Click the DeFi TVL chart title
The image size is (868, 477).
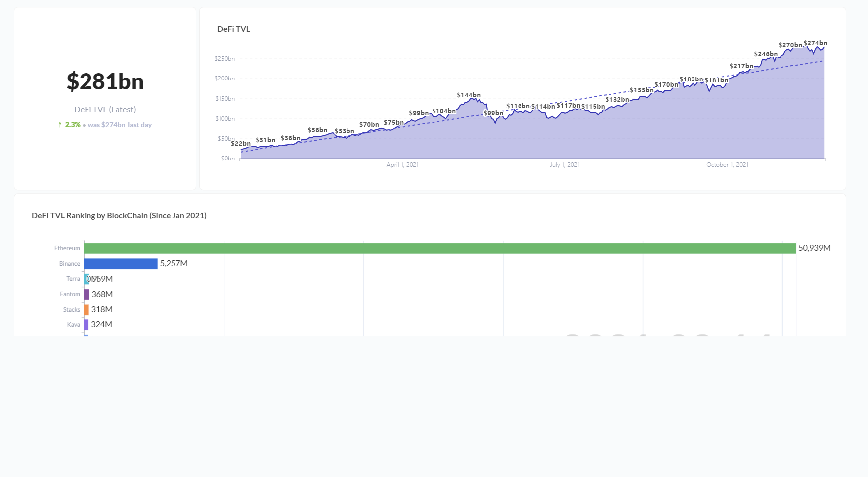tap(234, 29)
